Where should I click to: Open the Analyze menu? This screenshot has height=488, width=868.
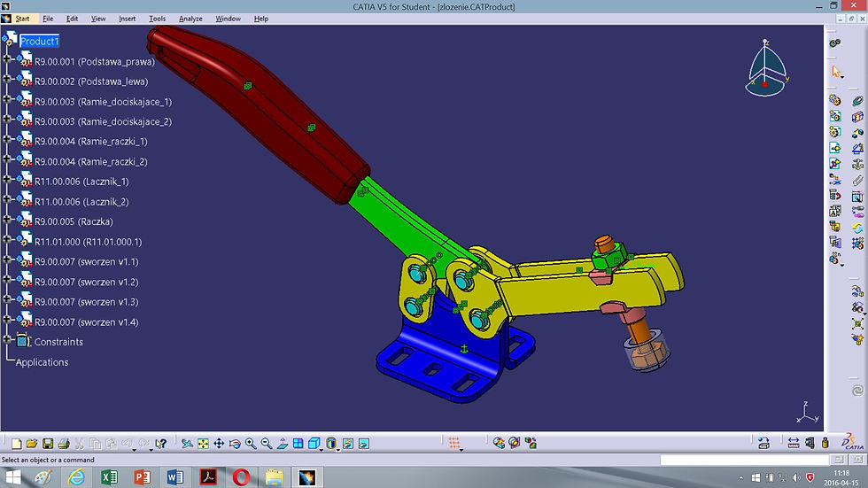point(190,19)
